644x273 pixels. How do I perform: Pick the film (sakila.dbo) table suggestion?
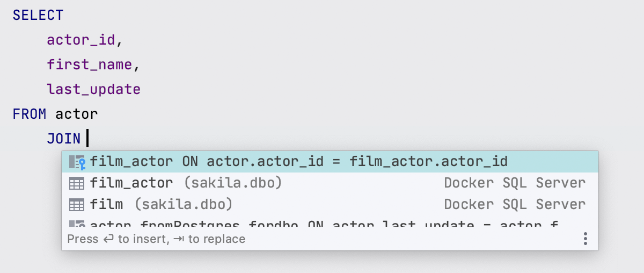click(161, 205)
